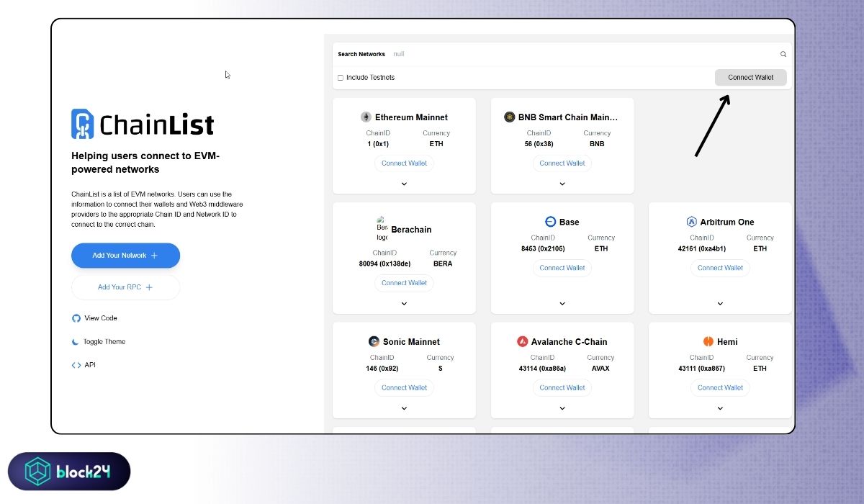Click the BERA currency value

[x=443, y=264]
